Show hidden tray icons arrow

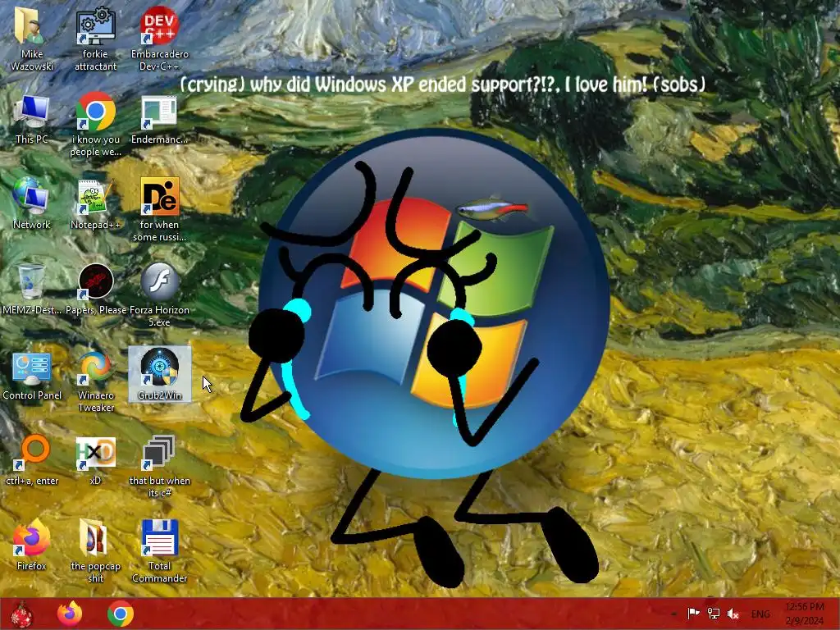[x=673, y=614]
